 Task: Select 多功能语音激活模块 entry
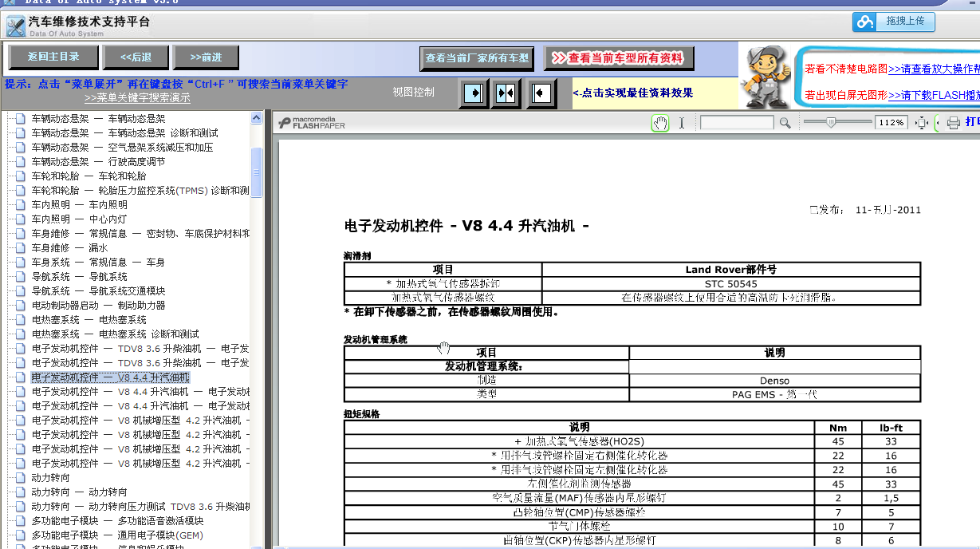[x=118, y=521]
